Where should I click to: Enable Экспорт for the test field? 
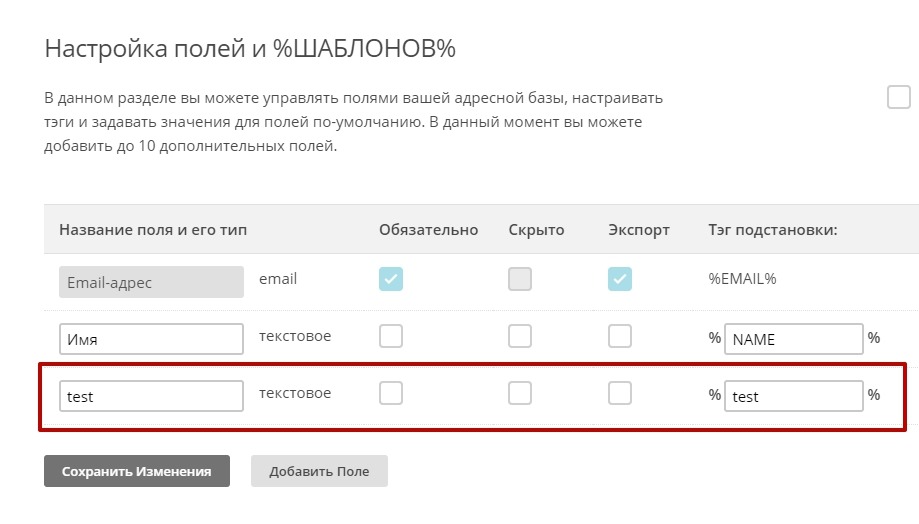(620, 394)
